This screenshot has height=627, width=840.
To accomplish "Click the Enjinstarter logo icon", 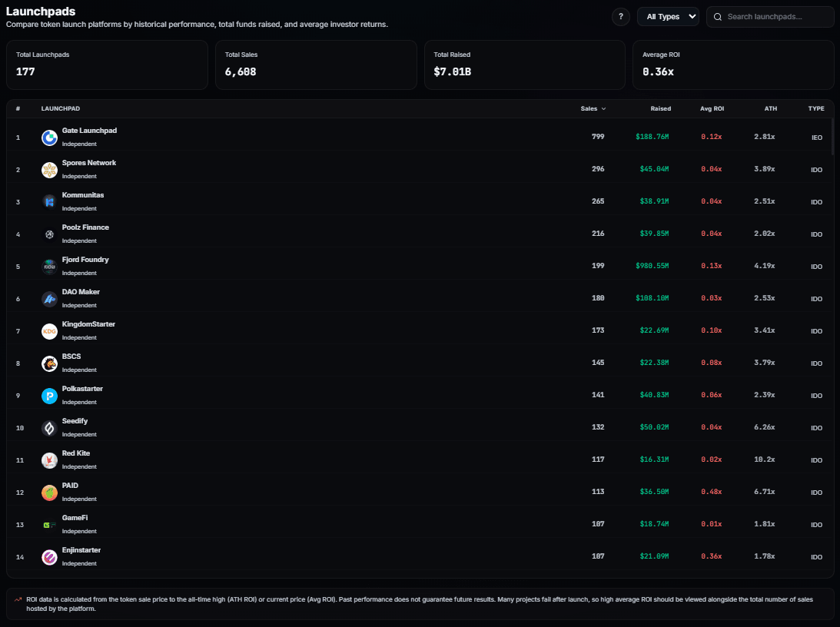I will (x=49, y=557).
